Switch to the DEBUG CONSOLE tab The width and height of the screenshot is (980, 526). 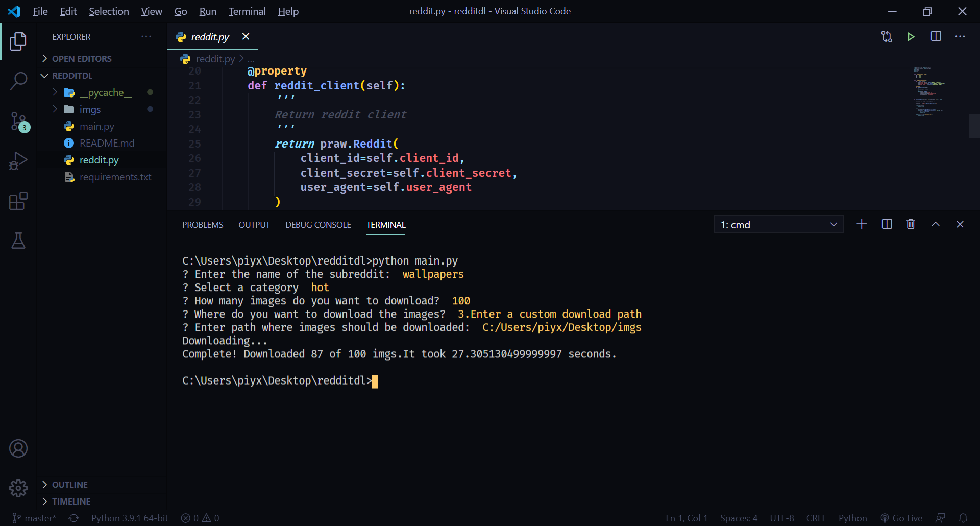[318, 225]
